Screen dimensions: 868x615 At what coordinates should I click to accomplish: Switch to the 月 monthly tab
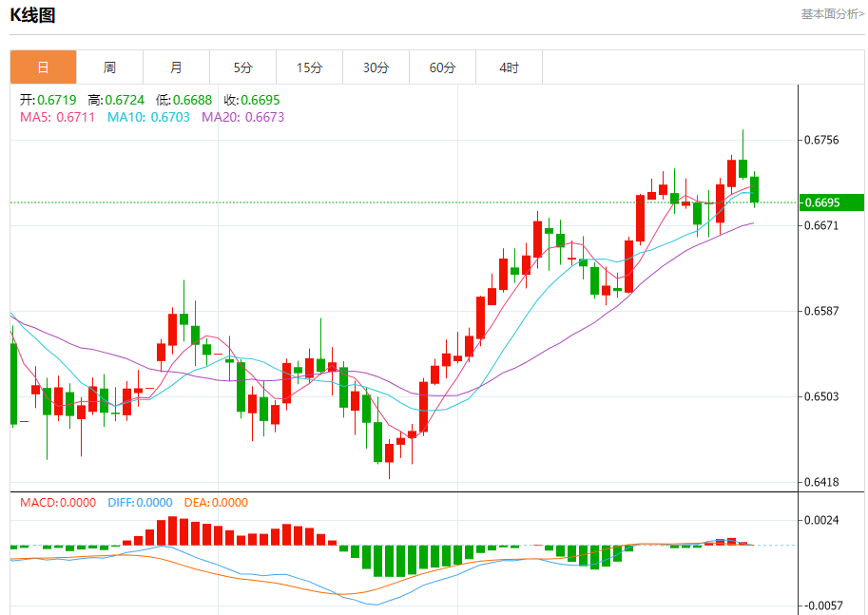click(x=176, y=67)
